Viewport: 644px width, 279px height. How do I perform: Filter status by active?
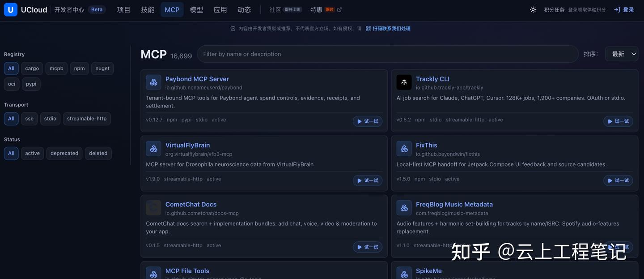(x=32, y=153)
